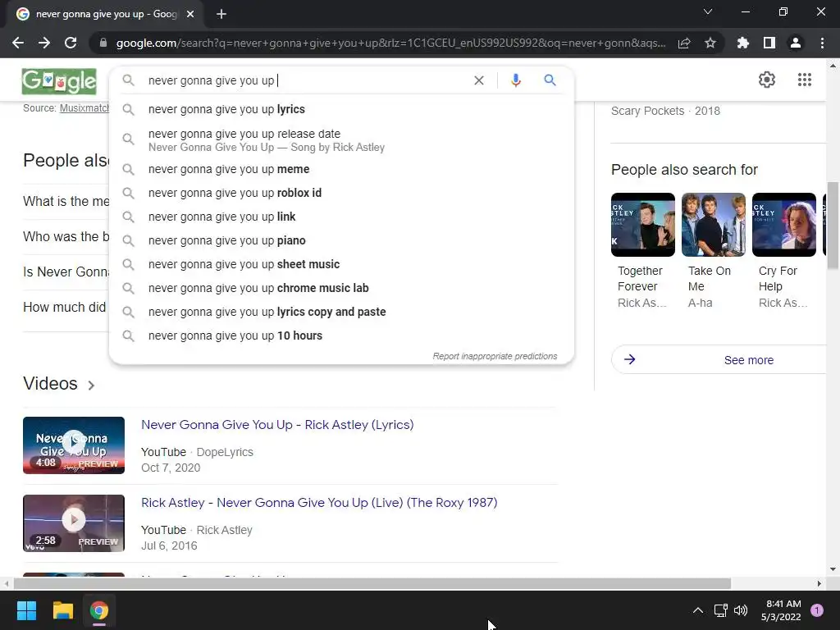Click the browser back arrow
The width and height of the screenshot is (840, 630).
click(x=18, y=43)
